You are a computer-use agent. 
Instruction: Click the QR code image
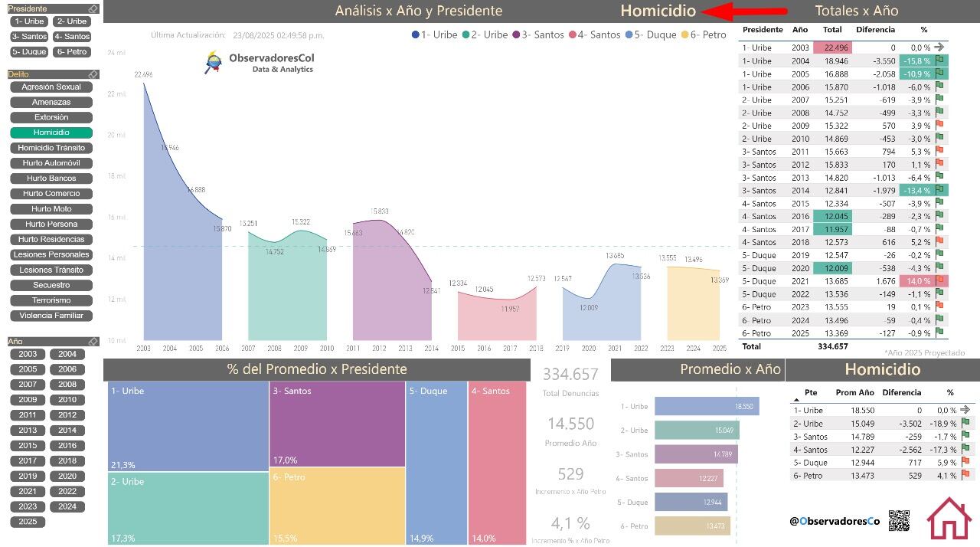click(x=899, y=521)
